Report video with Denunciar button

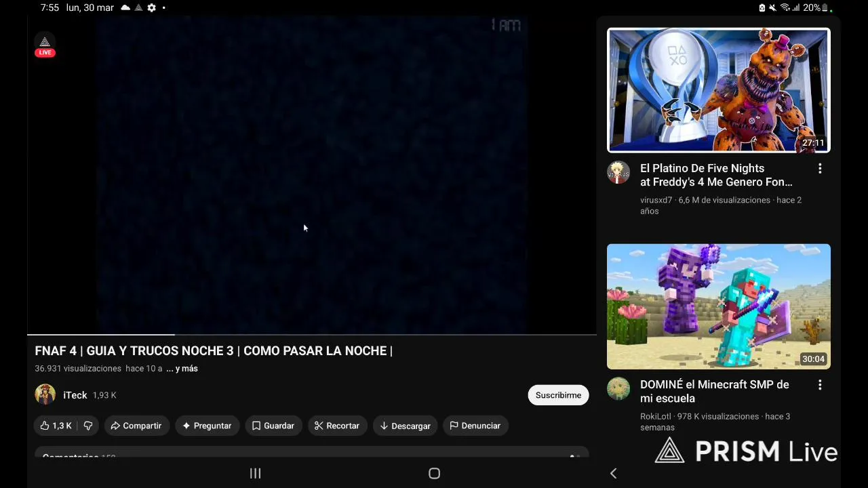475,426
